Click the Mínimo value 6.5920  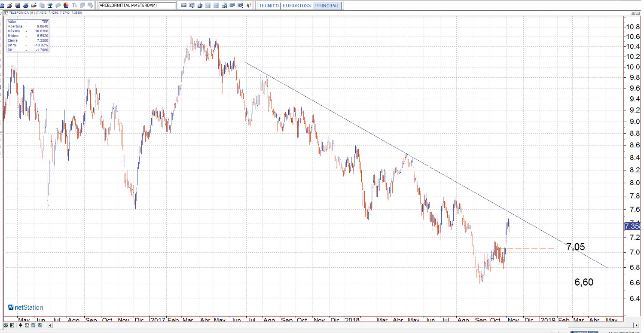click(42, 36)
